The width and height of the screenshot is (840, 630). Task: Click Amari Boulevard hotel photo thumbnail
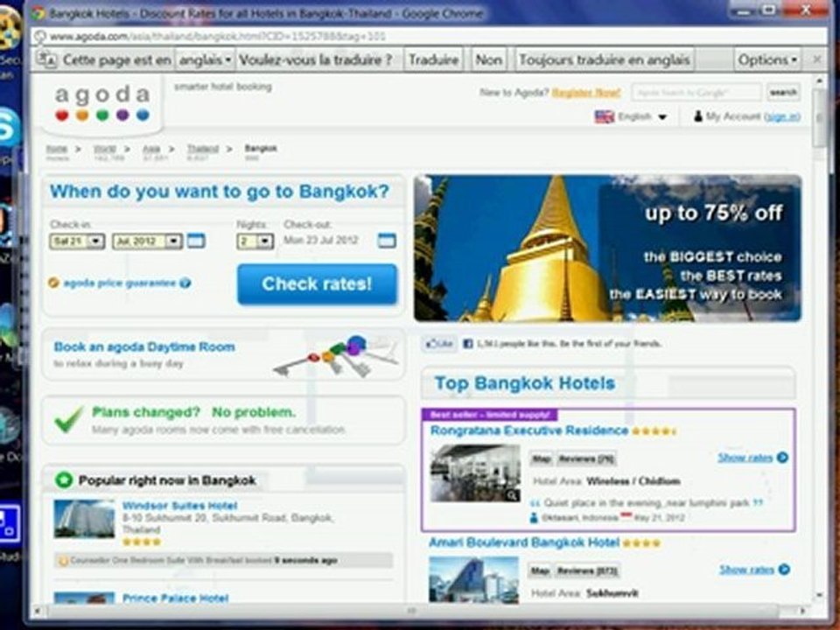[473, 579]
